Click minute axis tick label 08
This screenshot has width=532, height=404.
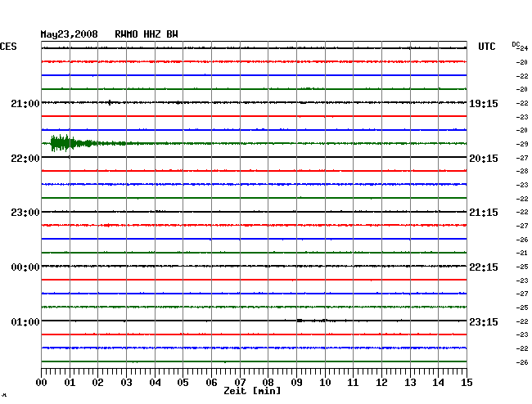(268, 383)
